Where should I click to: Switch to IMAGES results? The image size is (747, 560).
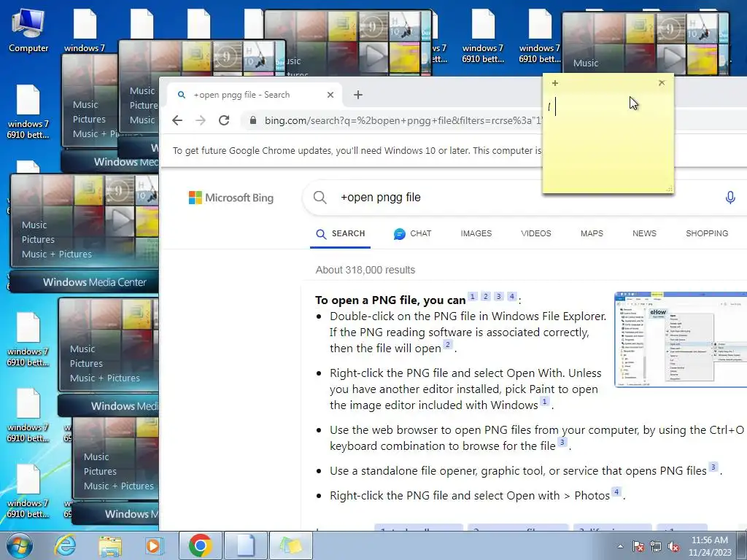point(476,234)
